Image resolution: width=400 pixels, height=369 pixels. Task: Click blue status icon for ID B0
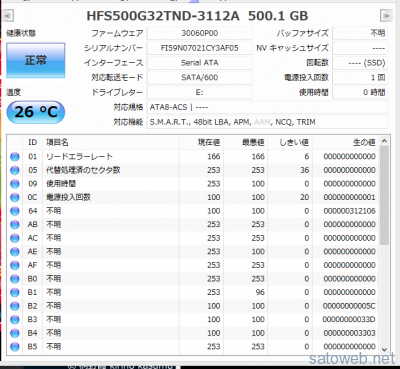(15, 279)
